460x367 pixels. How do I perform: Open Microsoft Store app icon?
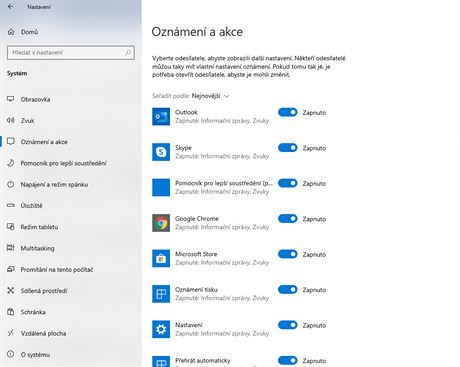click(161, 258)
